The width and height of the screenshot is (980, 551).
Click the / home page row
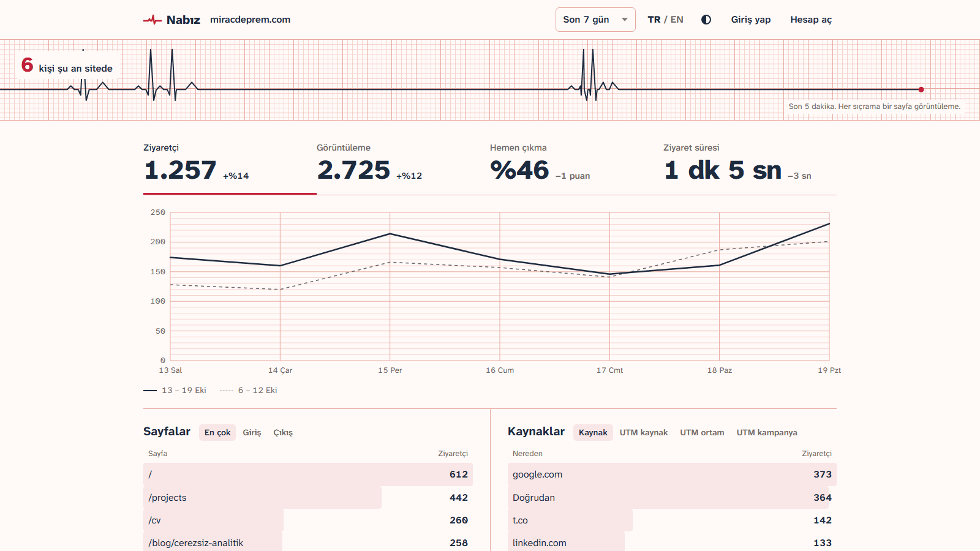click(308, 474)
